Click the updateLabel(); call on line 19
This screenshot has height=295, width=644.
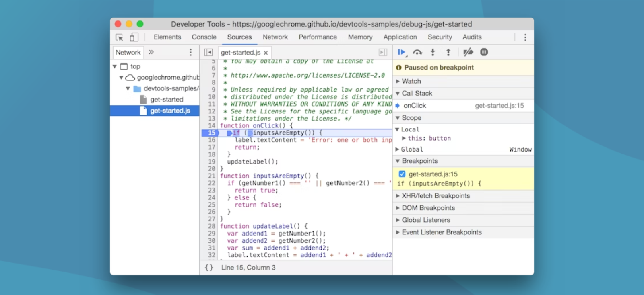(253, 162)
